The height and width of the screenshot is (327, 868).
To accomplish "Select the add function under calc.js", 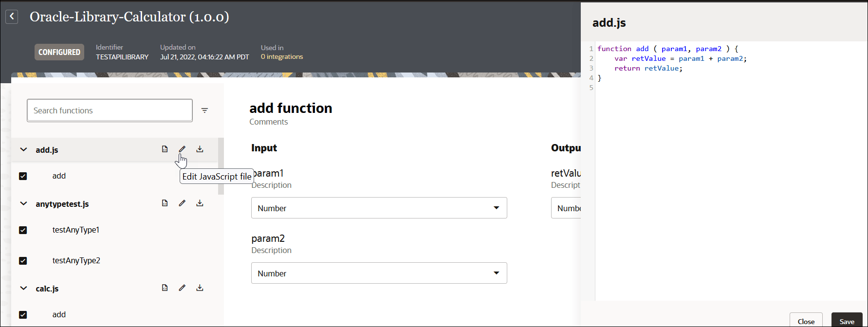I will [59, 314].
